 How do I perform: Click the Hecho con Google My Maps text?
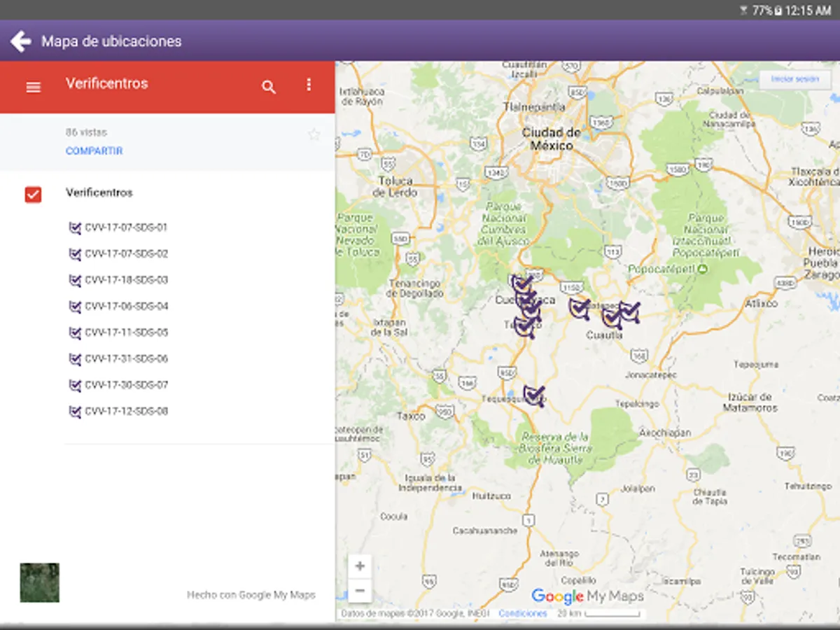point(251,595)
